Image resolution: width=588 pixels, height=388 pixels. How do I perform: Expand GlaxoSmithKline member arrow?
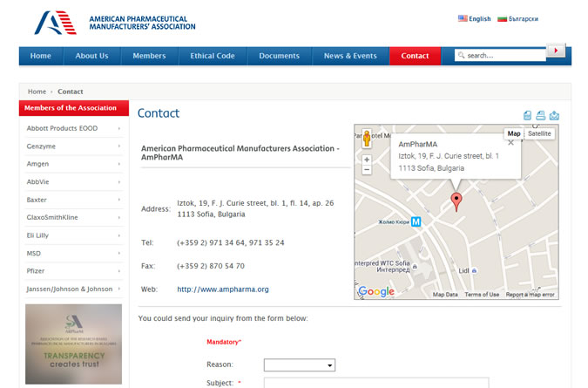coord(118,218)
